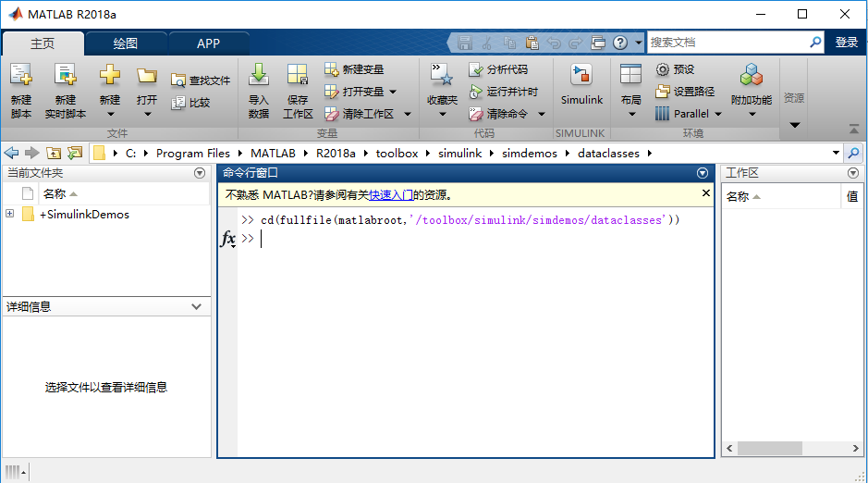Viewport: 868px width, 483px height.
Task: Click 比较 (Compare) tool
Action: [x=191, y=103]
